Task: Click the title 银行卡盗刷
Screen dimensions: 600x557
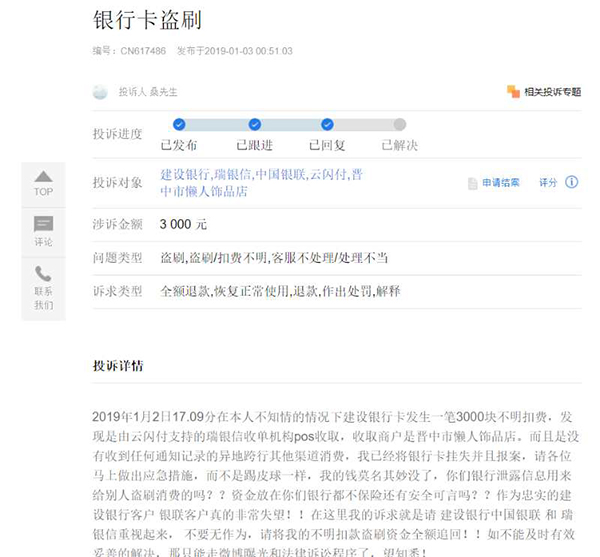Action: (147, 20)
